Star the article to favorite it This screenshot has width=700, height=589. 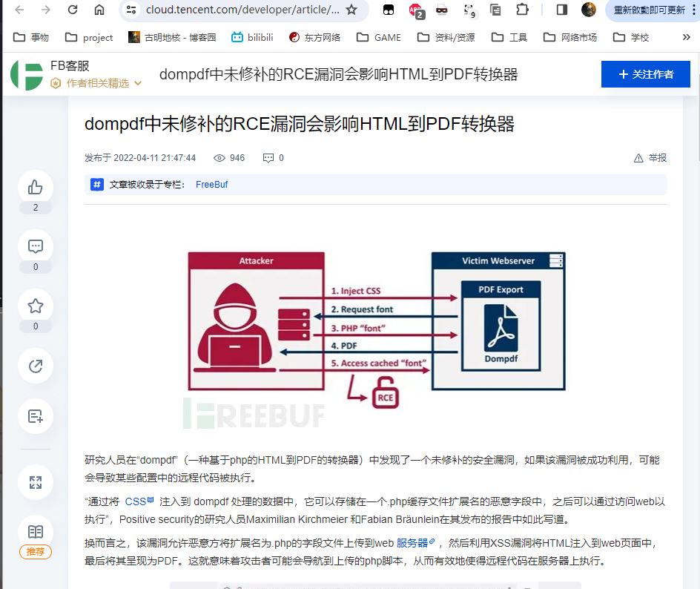35,305
